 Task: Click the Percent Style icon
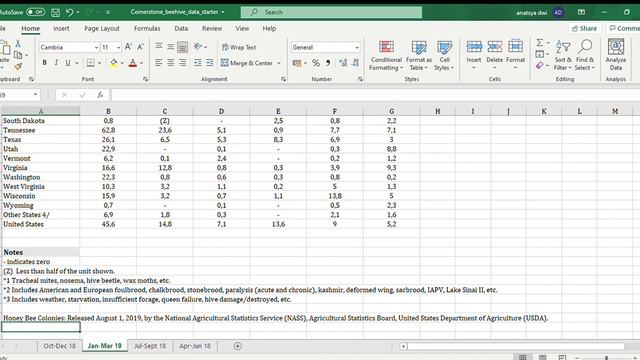pyautogui.click(x=316, y=63)
